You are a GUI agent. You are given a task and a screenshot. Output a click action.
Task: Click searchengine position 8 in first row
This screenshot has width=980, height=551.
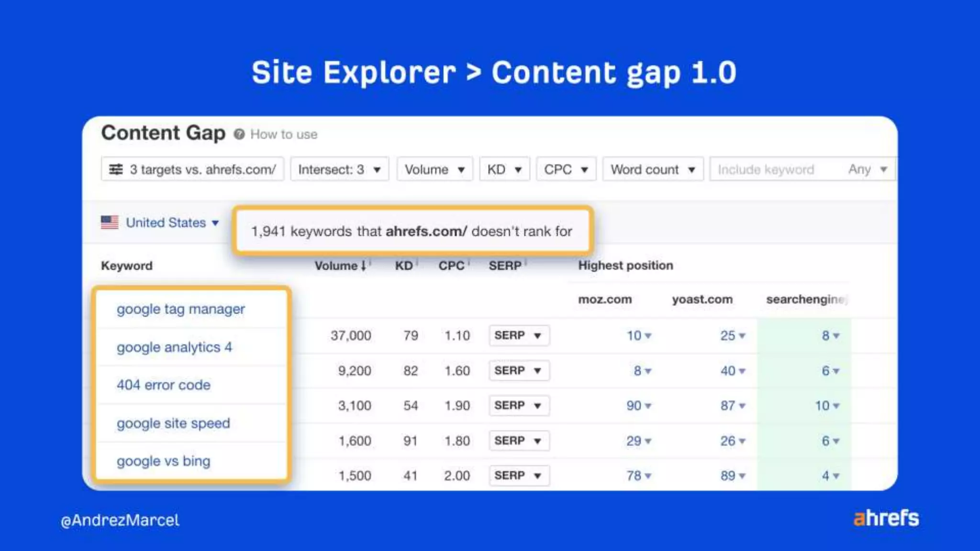pyautogui.click(x=831, y=336)
